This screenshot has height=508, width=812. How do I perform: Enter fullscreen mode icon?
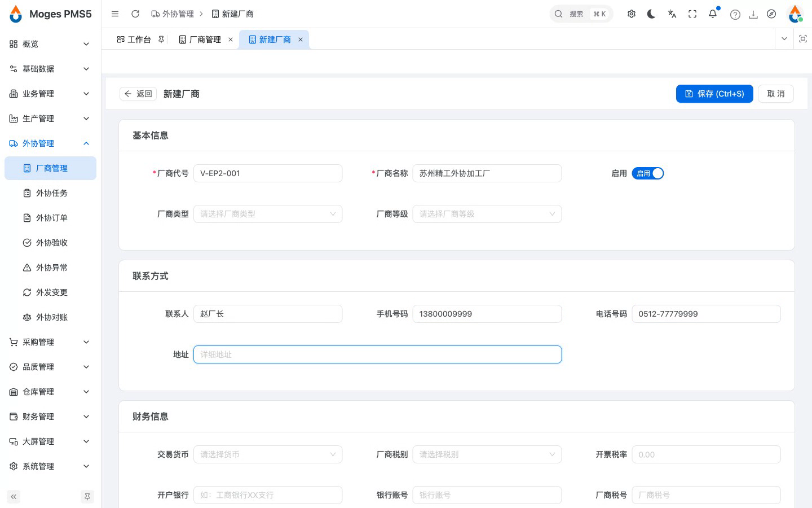click(692, 14)
